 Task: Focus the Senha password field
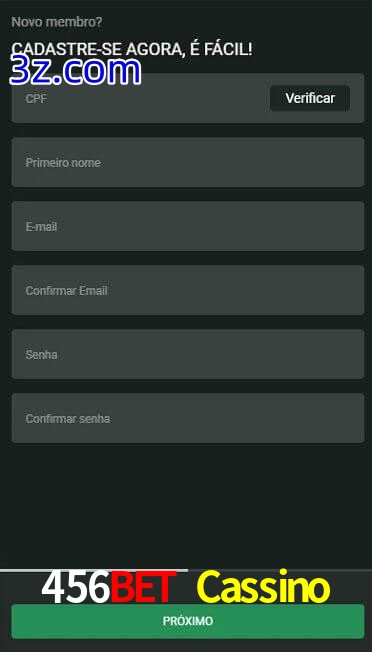click(188, 354)
